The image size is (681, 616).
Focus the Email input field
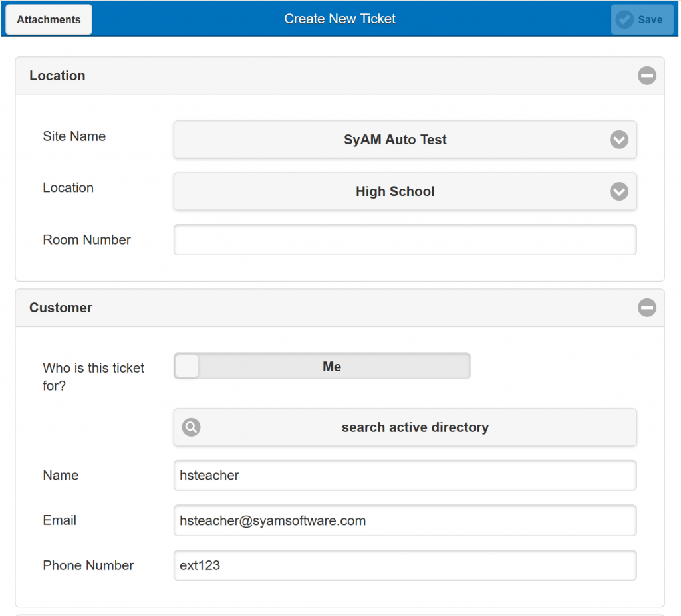[x=404, y=520]
